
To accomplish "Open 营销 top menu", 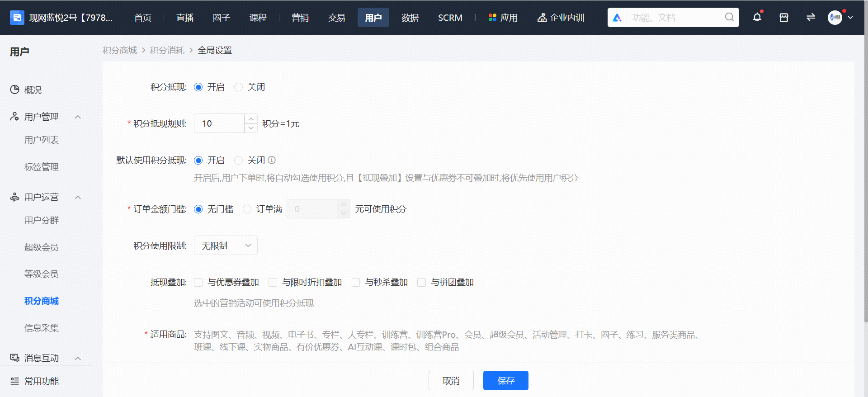I will click(x=300, y=18).
